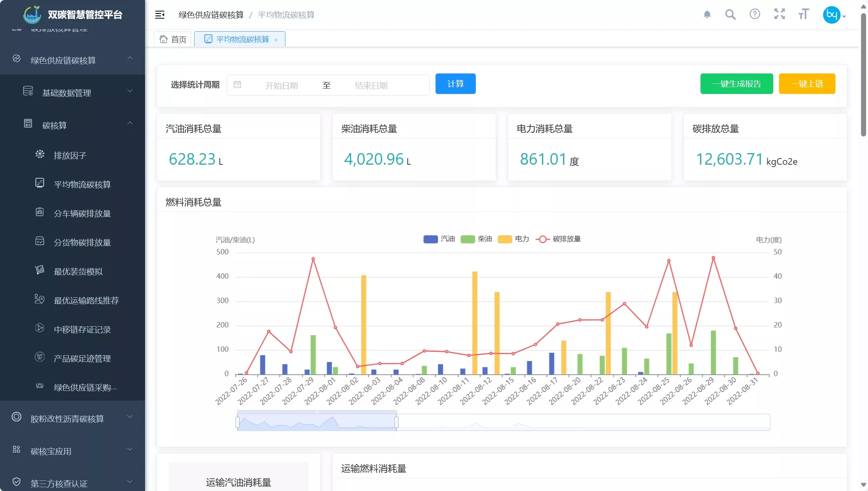Image resolution: width=868 pixels, height=491 pixels.
Task: Click the home icon in 首页 tab
Action: [x=164, y=39]
